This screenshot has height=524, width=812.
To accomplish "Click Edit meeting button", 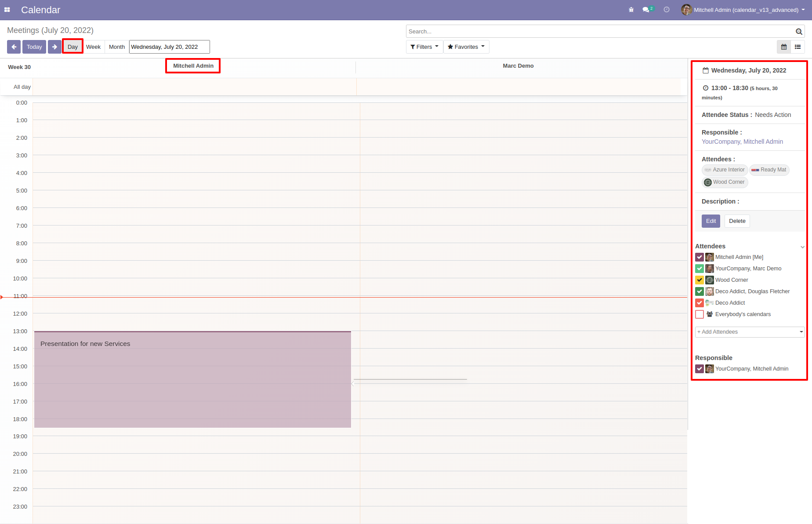I will pos(711,221).
